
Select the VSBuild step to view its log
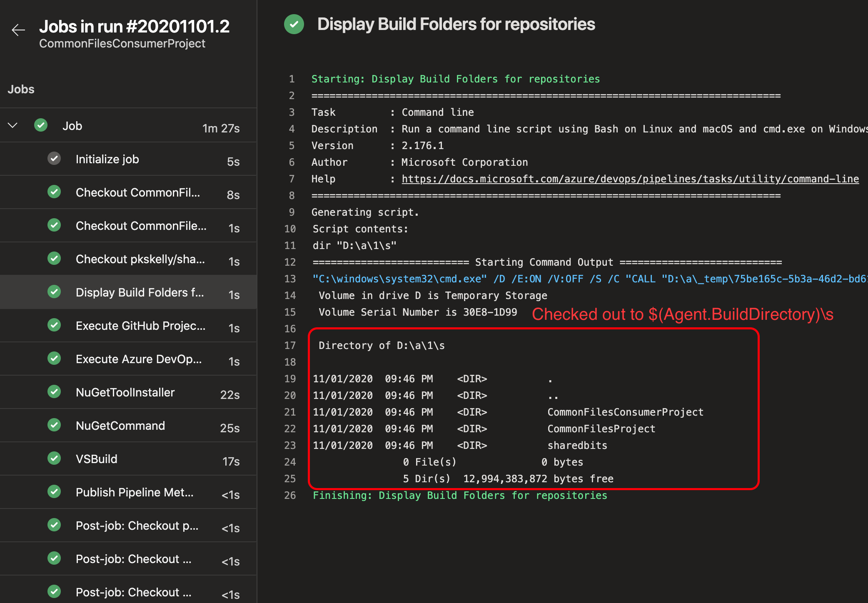(x=97, y=458)
